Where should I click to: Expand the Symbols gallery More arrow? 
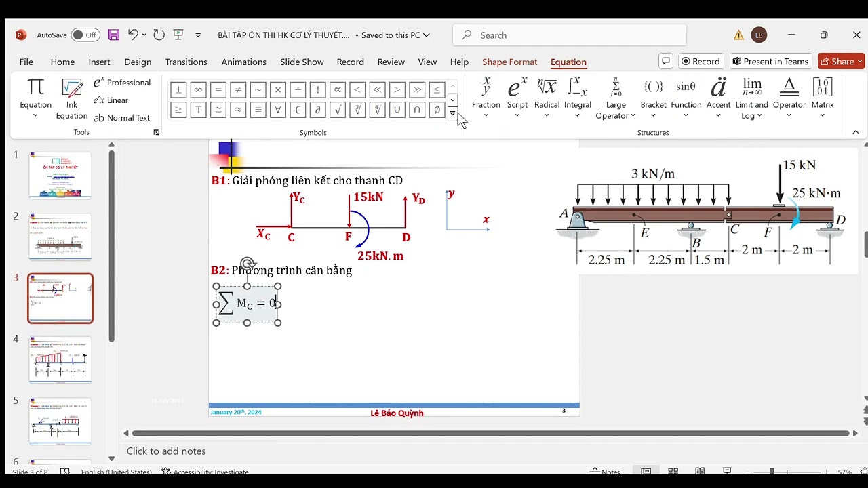coord(452,113)
